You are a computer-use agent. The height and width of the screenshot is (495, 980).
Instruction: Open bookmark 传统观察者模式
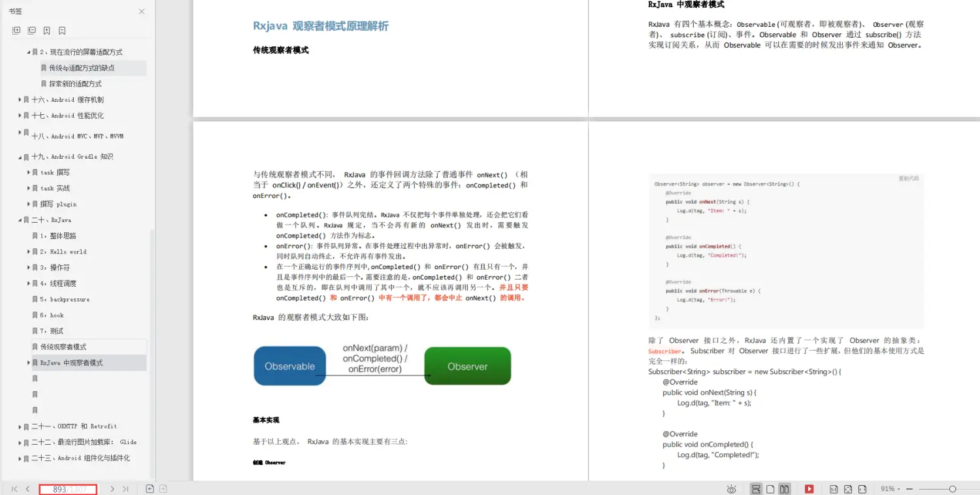point(63,347)
